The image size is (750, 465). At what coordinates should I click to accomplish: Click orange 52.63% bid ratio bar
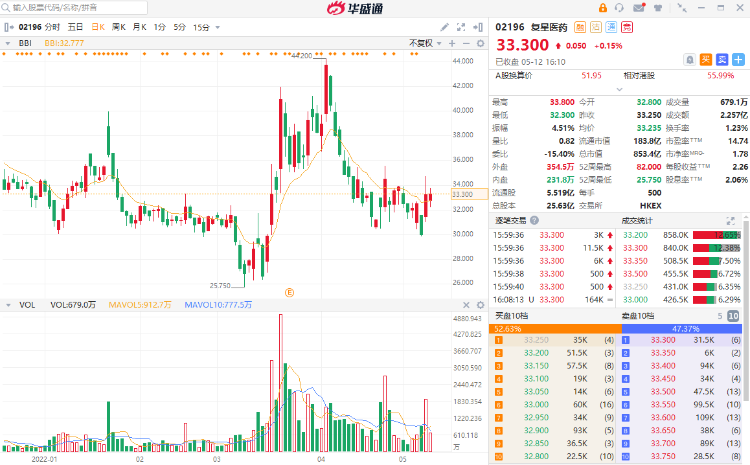(x=555, y=329)
